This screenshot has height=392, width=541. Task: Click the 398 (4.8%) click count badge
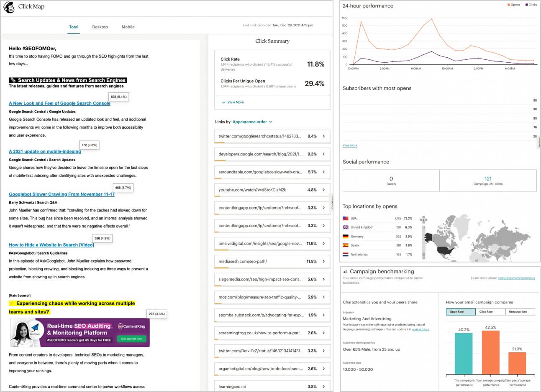pos(103,238)
